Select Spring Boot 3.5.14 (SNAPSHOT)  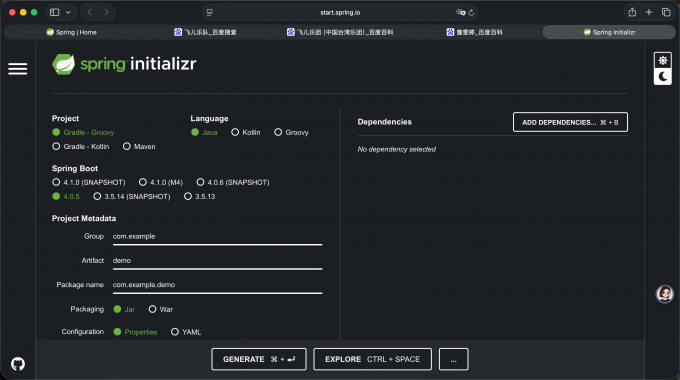(x=132, y=197)
